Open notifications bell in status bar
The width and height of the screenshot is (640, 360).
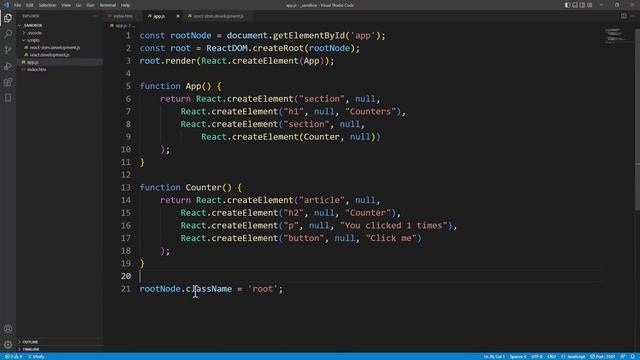point(633,356)
